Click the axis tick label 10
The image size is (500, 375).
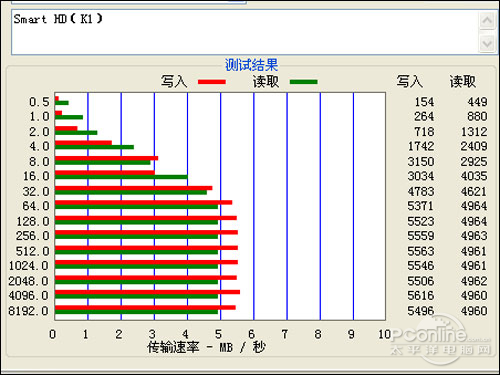pos(384,334)
